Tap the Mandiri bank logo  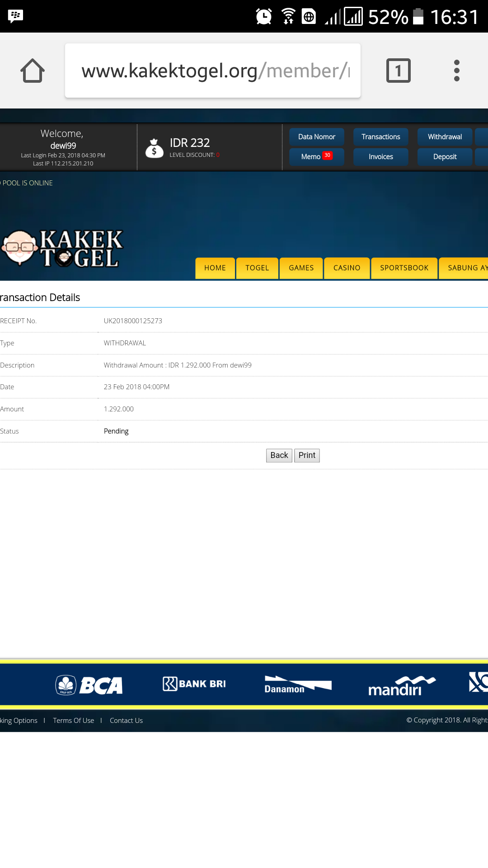[x=402, y=685]
